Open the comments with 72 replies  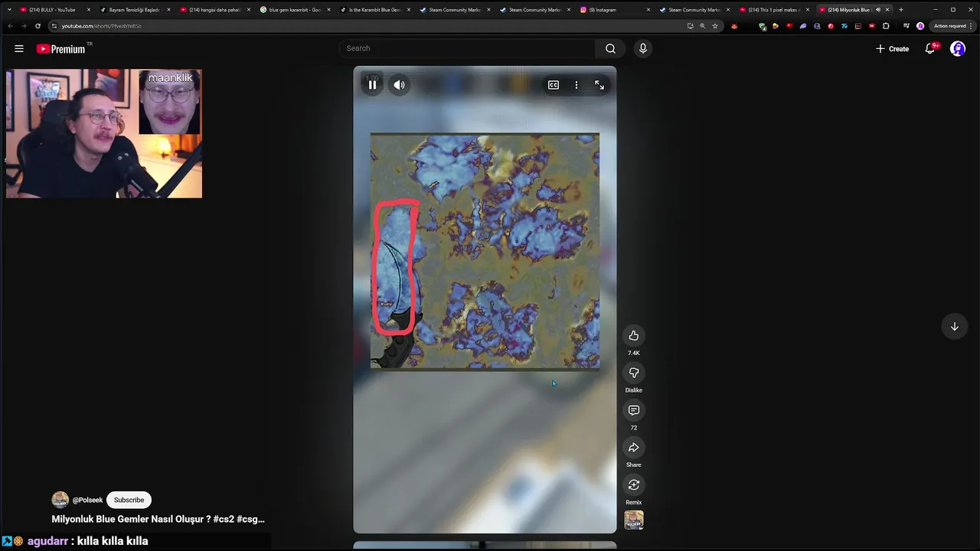click(634, 410)
